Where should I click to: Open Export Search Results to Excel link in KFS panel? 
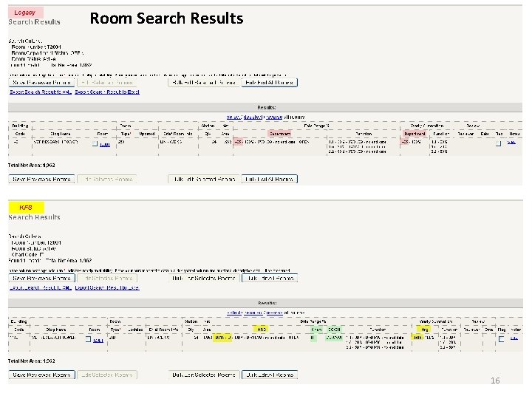tap(107, 287)
